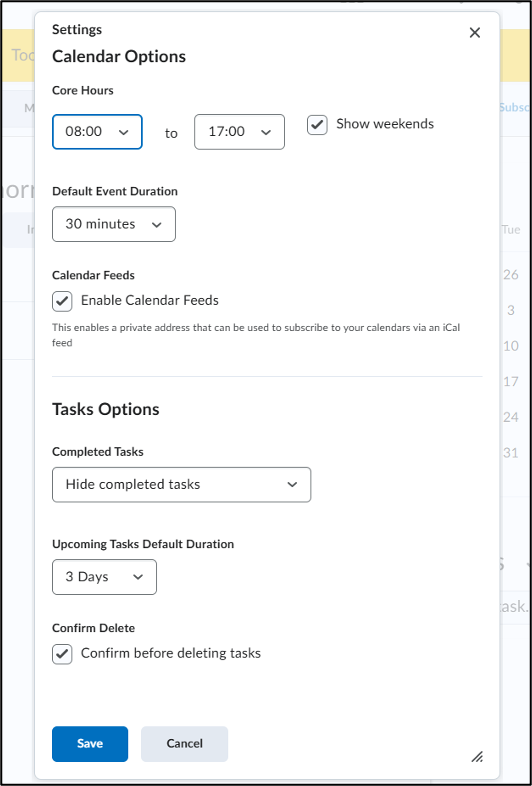
Task: Click the Show weekends label text
Action: click(385, 124)
